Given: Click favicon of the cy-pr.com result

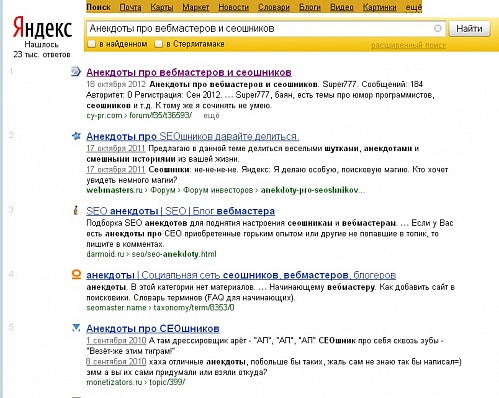Looking at the screenshot, I should pyautogui.click(x=76, y=71).
